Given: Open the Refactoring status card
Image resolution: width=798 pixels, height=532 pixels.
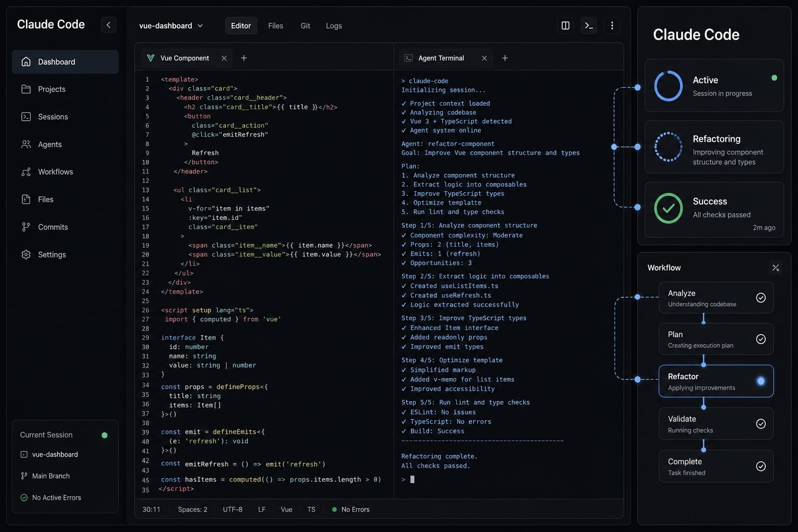Looking at the screenshot, I should click(714, 147).
